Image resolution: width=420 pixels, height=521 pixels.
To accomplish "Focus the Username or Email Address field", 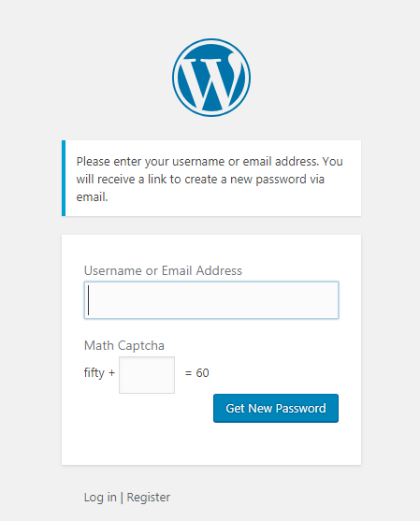I will [211, 300].
